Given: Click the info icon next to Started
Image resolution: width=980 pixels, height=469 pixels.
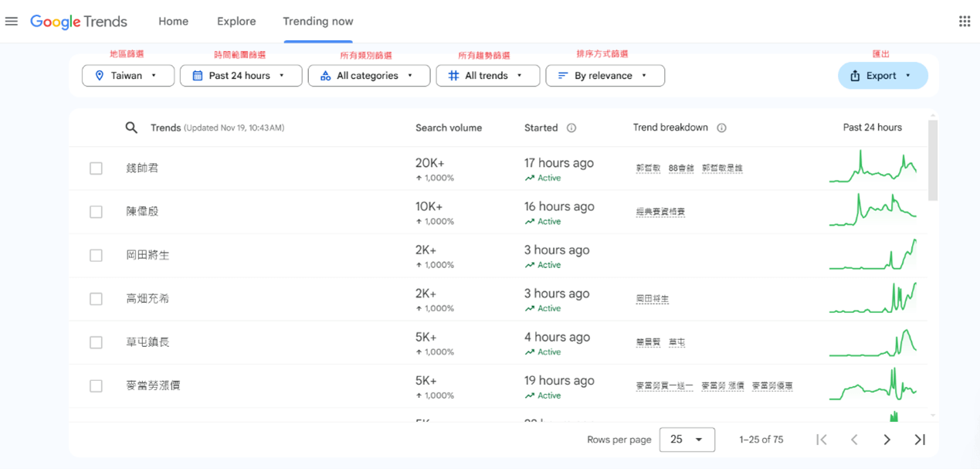Looking at the screenshot, I should tap(571, 128).
